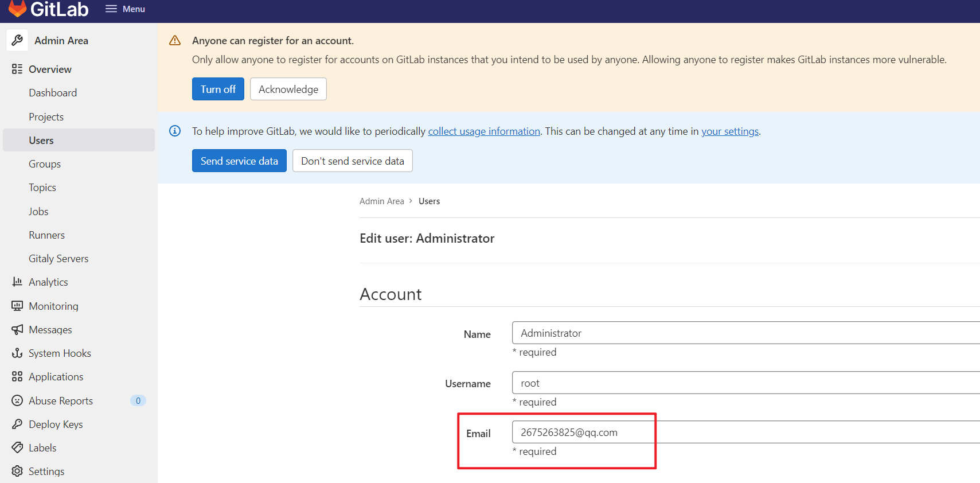Open Gitaly Servers in the sidebar
Screen dimensions: 980x483
pos(58,258)
